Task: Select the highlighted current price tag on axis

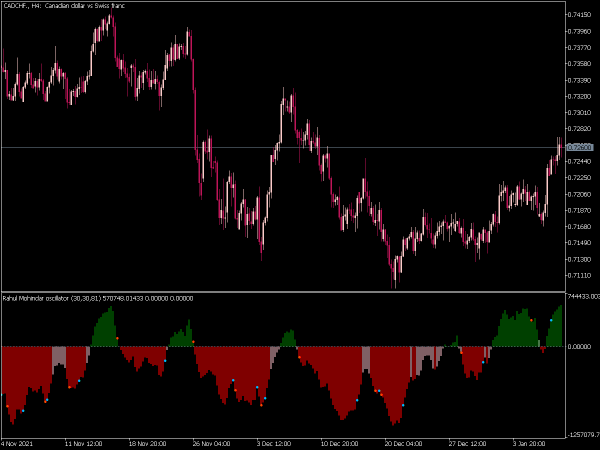Action: pyautogui.click(x=580, y=147)
